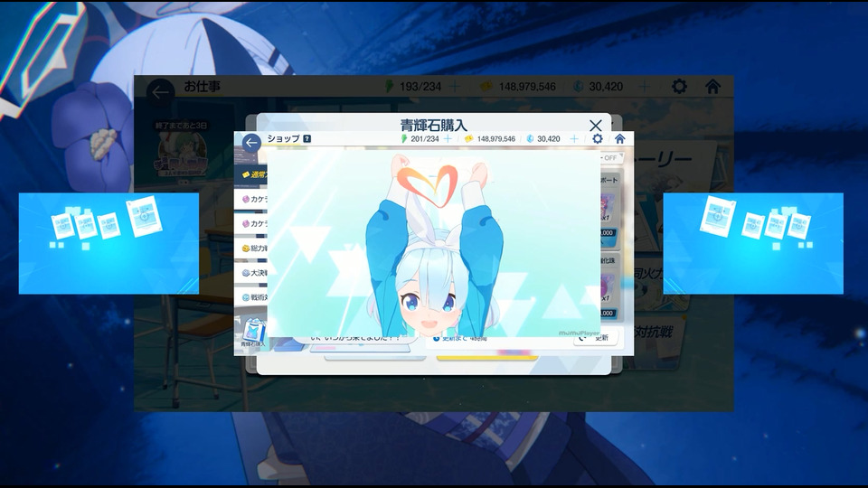Click the blue pyroxene gem icon in ショップ bar
868x488 pixels.
530,139
